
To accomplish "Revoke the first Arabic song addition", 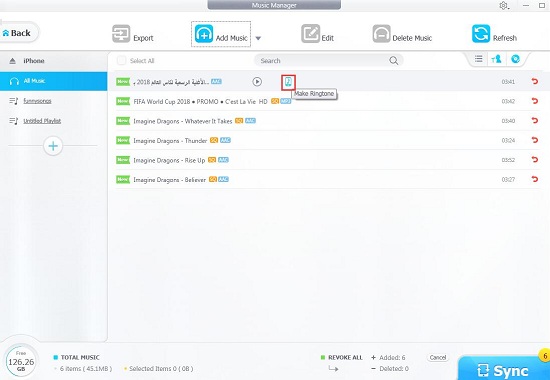I will (534, 81).
